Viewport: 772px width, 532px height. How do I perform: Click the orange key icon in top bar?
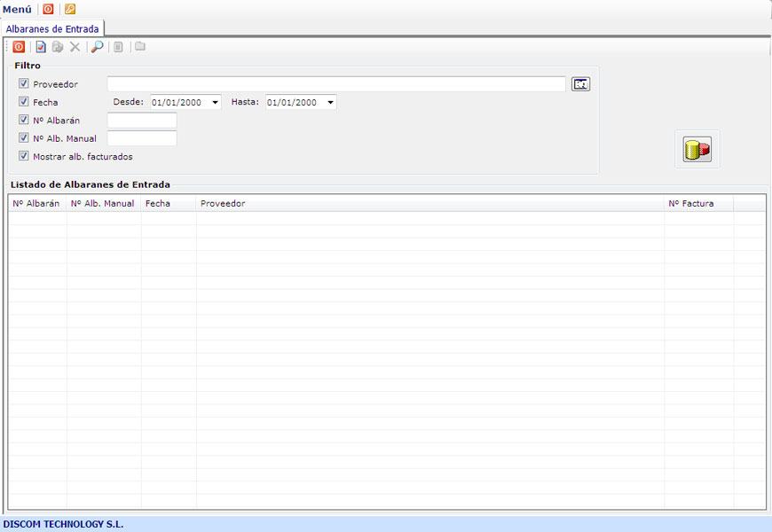tap(70, 9)
